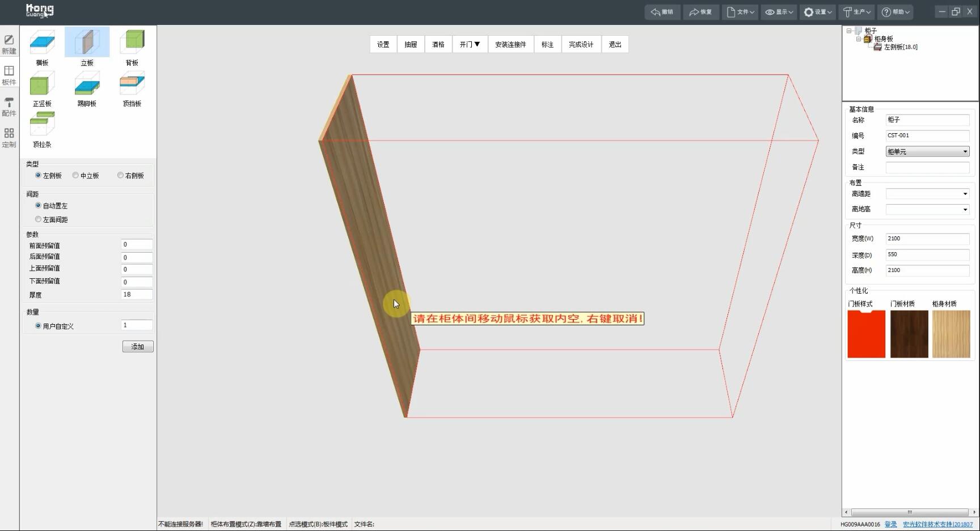Click 完成设计 in the canvas toolbar
The width and height of the screenshot is (980, 531).
[x=581, y=44]
